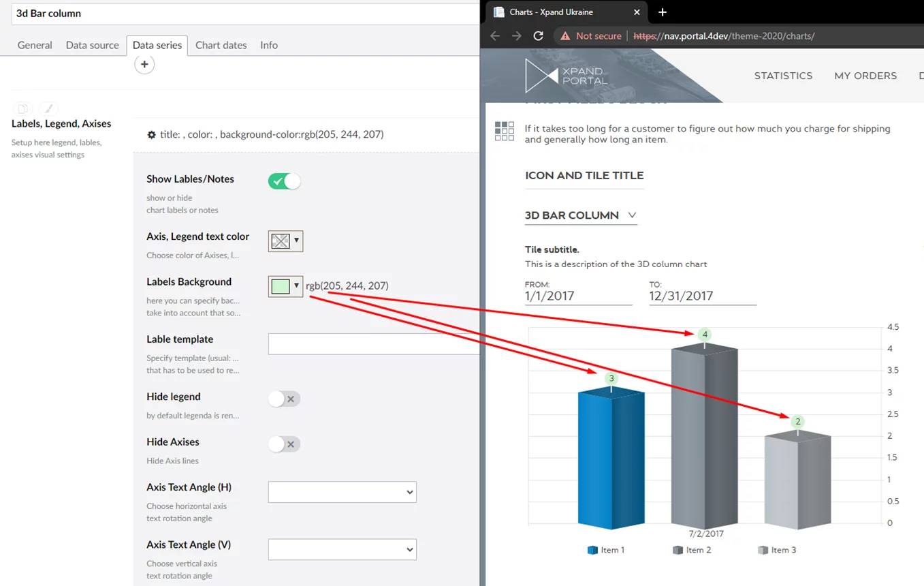This screenshot has width=924, height=586.
Task: Open the Axis Text Angle (H) dropdown
Action: click(x=342, y=492)
